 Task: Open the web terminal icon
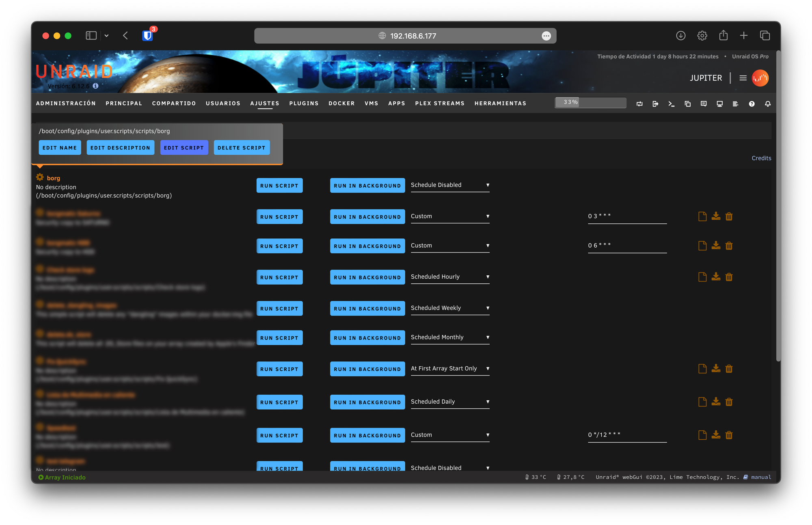(672, 104)
